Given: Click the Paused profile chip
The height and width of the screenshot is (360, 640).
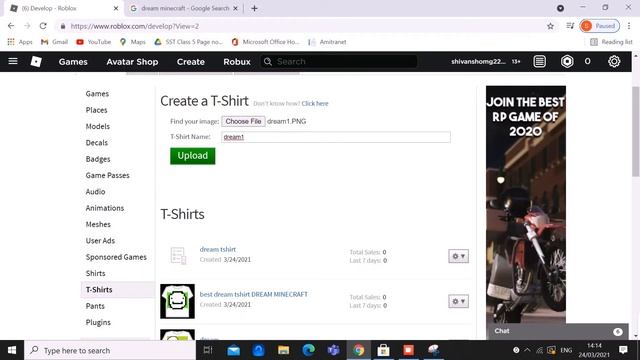Looking at the screenshot, I should pyautogui.click(x=599, y=26).
